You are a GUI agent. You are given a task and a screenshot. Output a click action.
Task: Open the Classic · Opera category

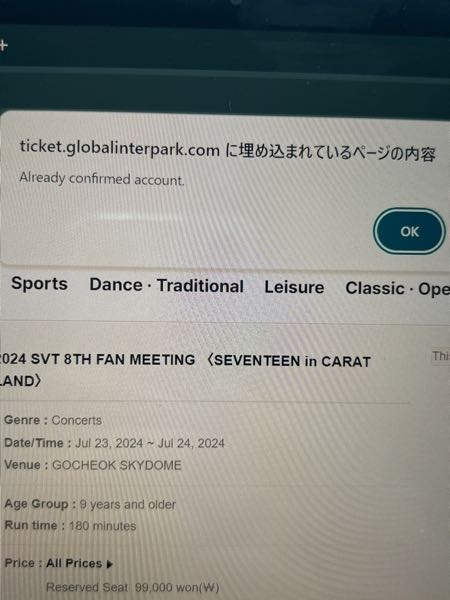(398, 289)
